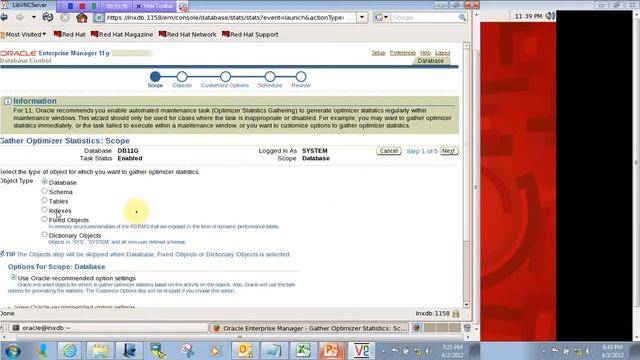Click the volume speaker icon next to 11:39 PM
This screenshot has width=640, height=360.
click(550, 16)
